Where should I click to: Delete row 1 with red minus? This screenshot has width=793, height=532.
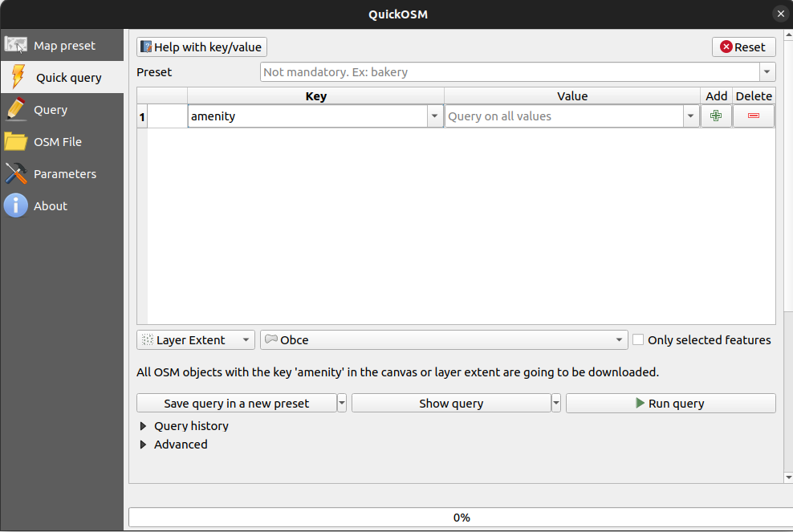coord(754,116)
